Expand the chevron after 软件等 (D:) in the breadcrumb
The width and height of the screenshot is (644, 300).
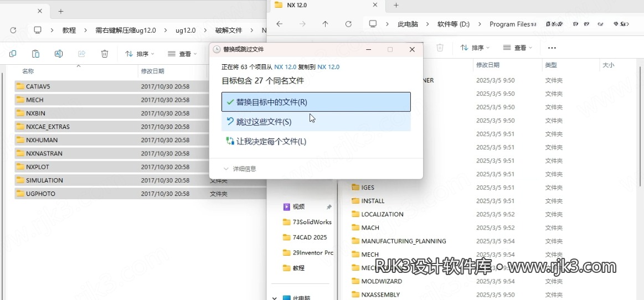(x=480, y=24)
